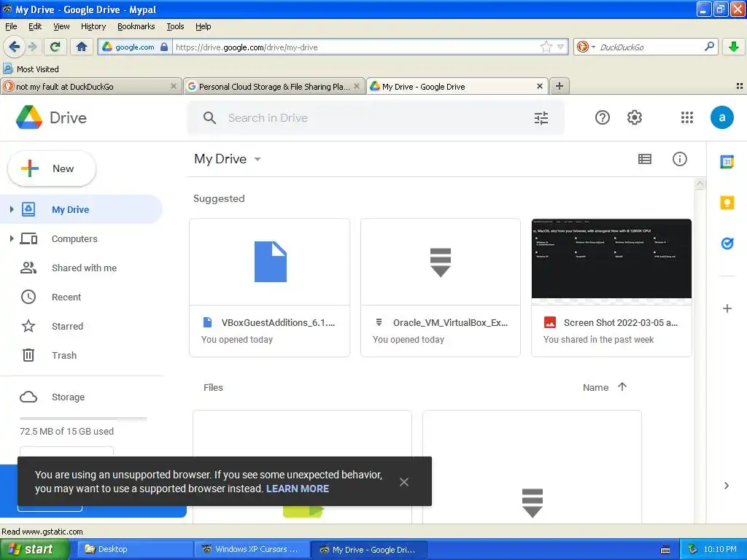Click the URL address bar field
The height and width of the screenshot is (560, 747).
[355, 47]
